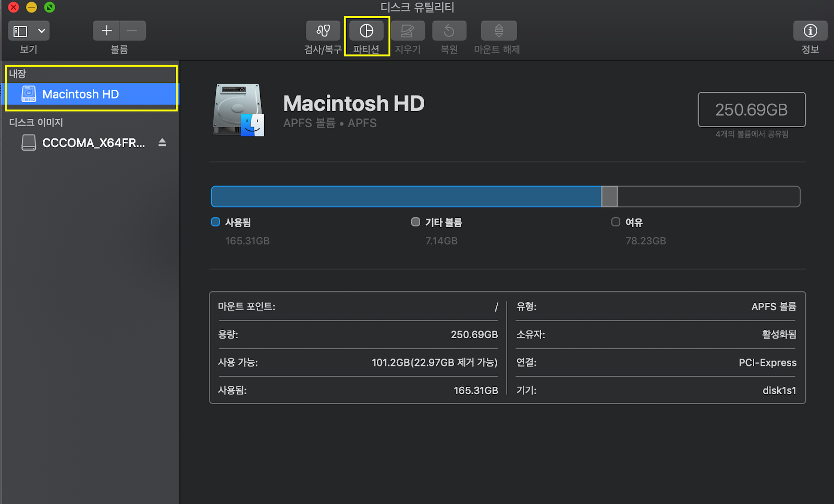This screenshot has width=834, height=504.
Task: Click the blue used segment of storage bar
Action: [x=406, y=196]
